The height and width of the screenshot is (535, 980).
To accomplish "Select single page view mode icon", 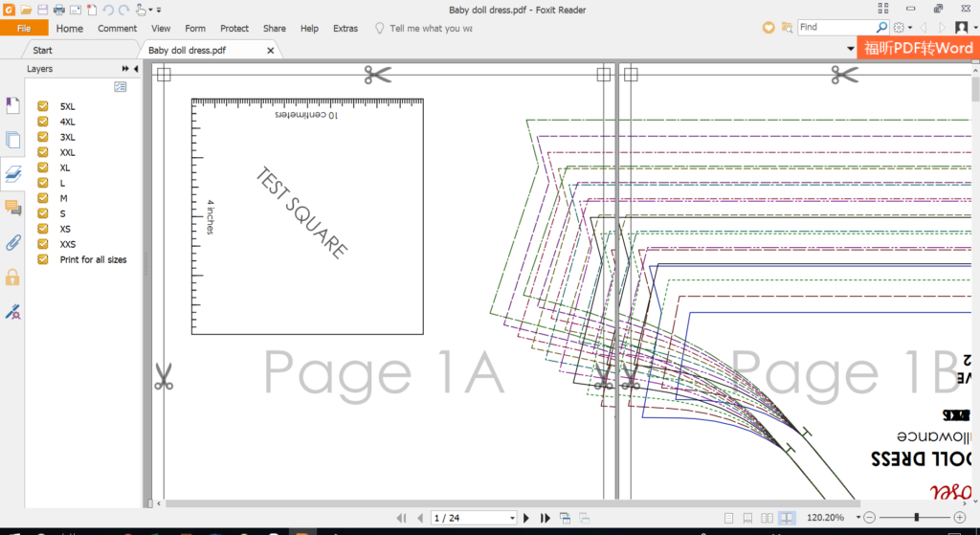I will [728, 518].
